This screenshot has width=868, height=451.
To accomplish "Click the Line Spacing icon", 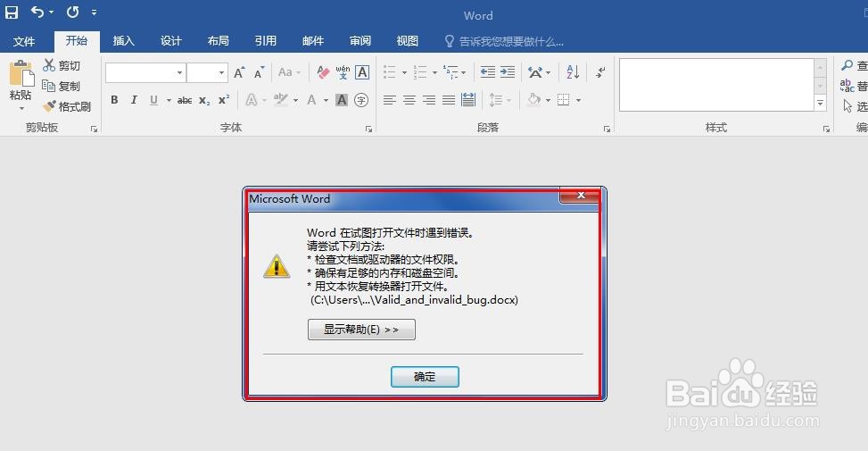I will coord(495,100).
